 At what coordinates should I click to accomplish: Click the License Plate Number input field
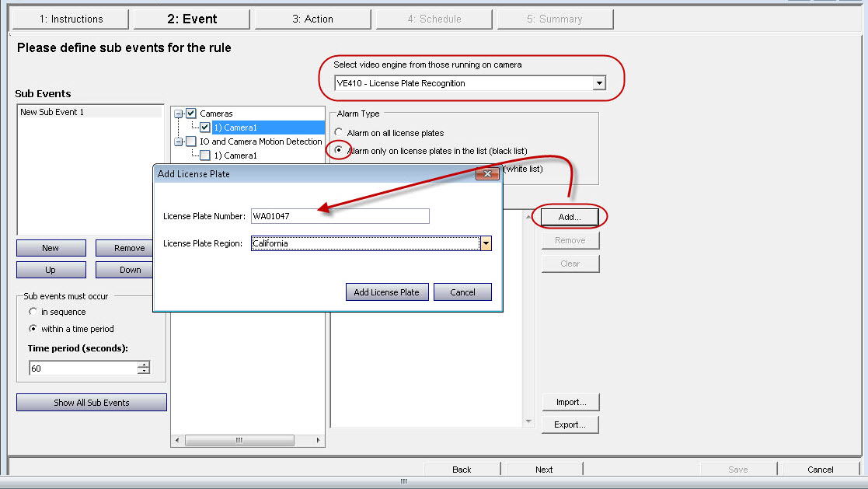coord(340,216)
